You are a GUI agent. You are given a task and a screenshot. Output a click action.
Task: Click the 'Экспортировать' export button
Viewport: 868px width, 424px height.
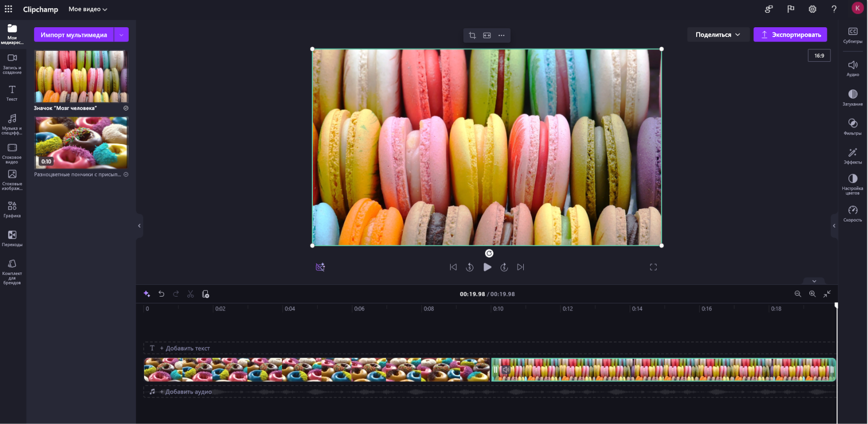790,34
